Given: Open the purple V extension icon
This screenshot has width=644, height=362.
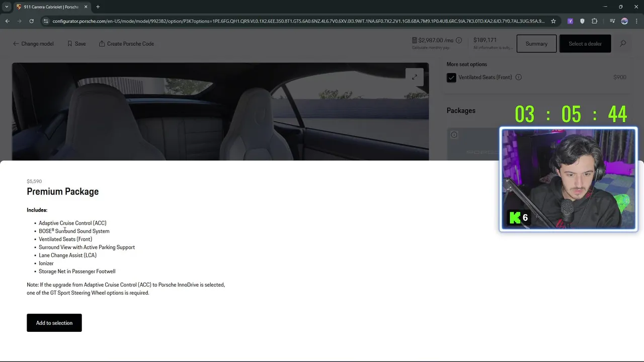Looking at the screenshot, I should pos(570,21).
